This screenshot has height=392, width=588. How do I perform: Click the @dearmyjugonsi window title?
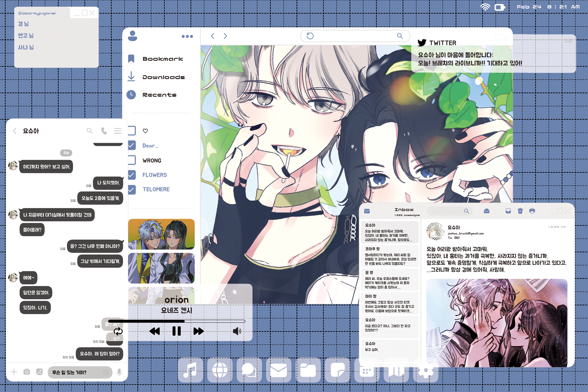pos(37,13)
